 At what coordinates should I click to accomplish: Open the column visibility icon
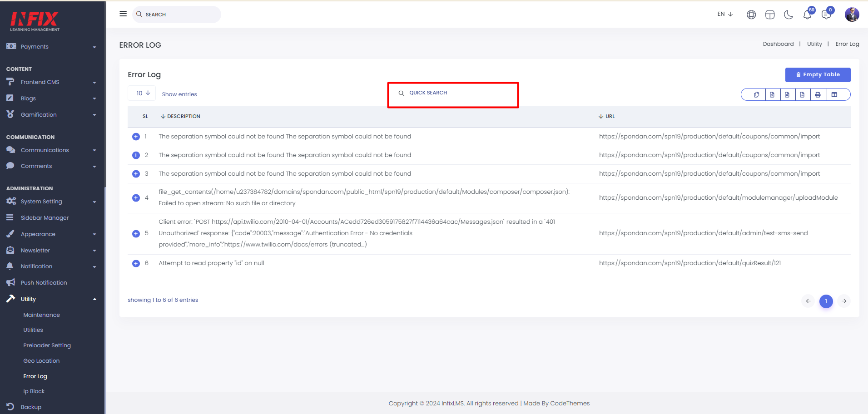tap(834, 94)
